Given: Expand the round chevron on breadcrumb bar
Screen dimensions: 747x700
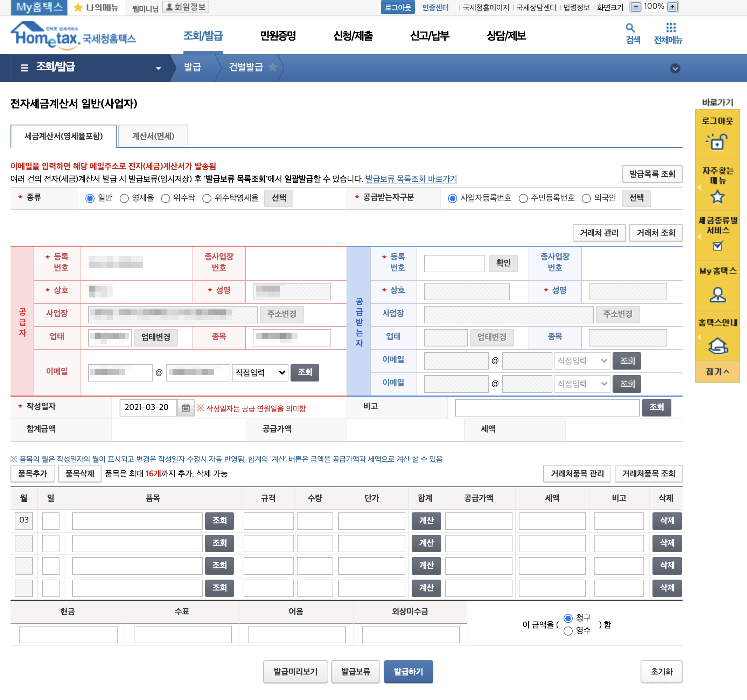Looking at the screenshot, I should (x=675, y=68).
